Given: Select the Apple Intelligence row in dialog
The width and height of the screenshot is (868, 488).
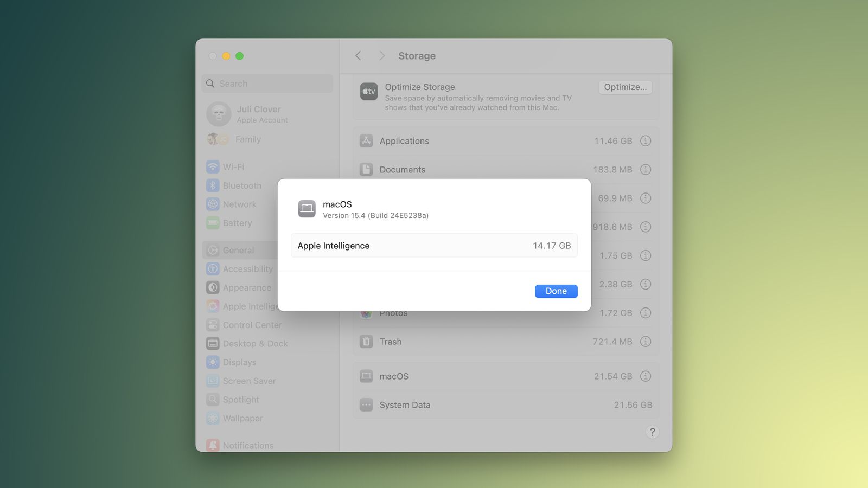Looking at the screenshot, I should 434,246.
